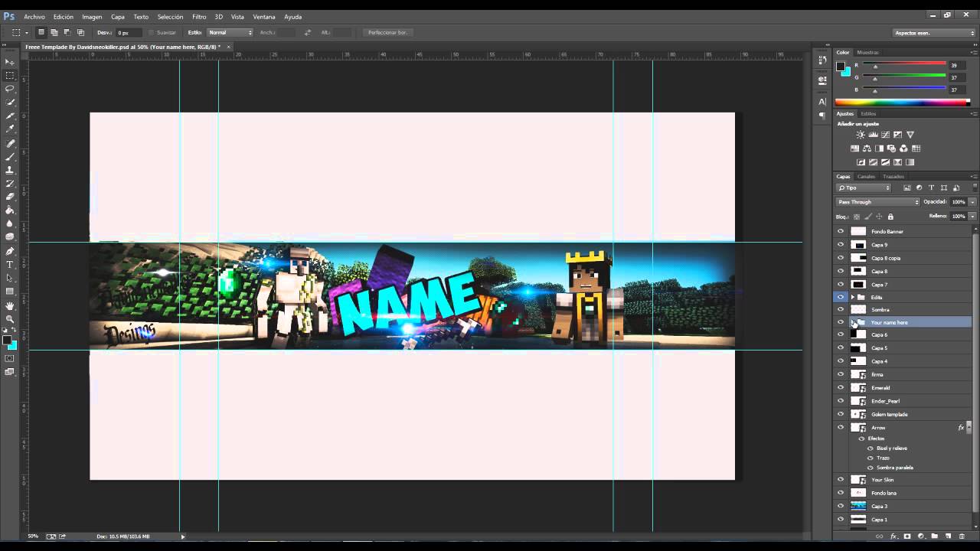Viewport: 980px width, 551px height.
Task: Switch to the Trazados tab
Action: [x=893, y=177]
